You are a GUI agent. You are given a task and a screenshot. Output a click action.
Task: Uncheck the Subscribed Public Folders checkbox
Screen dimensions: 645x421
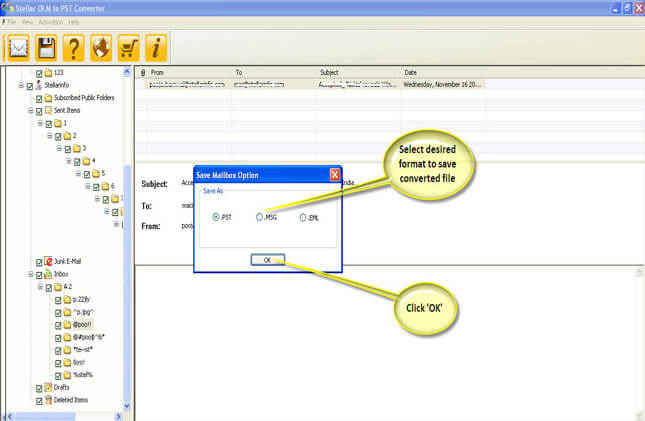click(39, 99)
